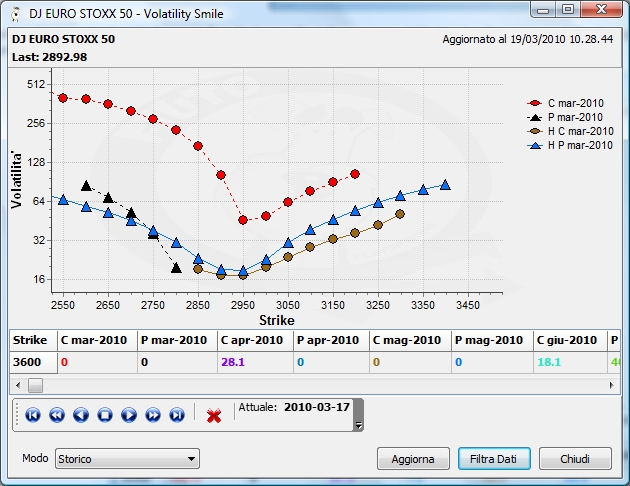Click the red 0 under C mar-2010
630x486 pixels.
point(64,362)
